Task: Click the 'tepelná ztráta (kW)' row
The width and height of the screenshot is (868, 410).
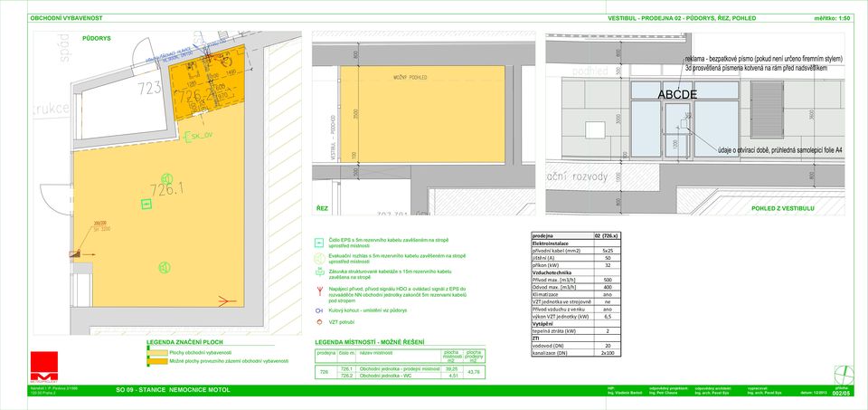Action: [x=576, y=330]
